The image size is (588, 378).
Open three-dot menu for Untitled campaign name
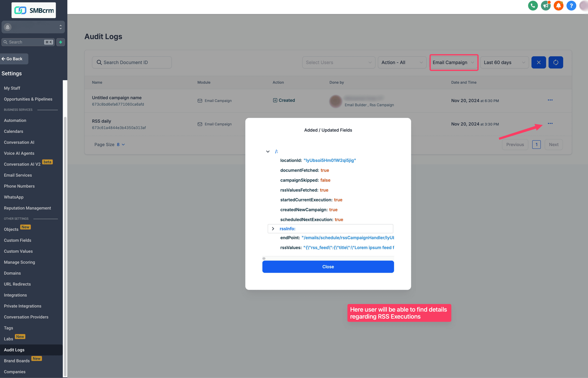pos(550,100)
